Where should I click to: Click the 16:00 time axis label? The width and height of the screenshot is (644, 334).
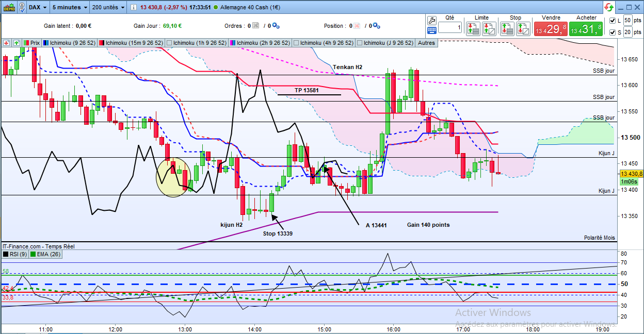click(393, 329)
